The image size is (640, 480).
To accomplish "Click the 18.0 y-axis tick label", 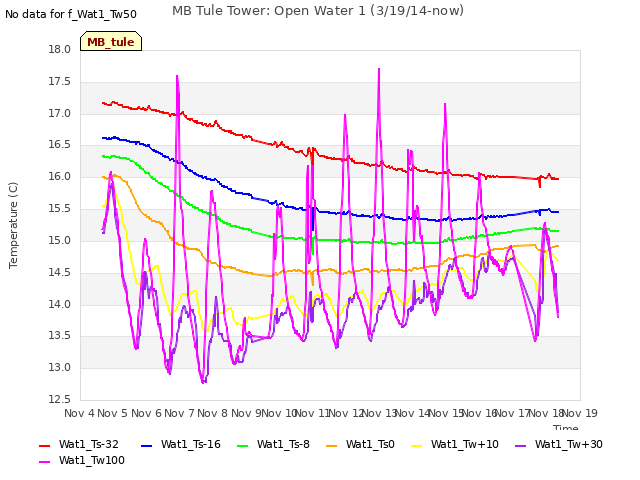I will coord(60,49).
